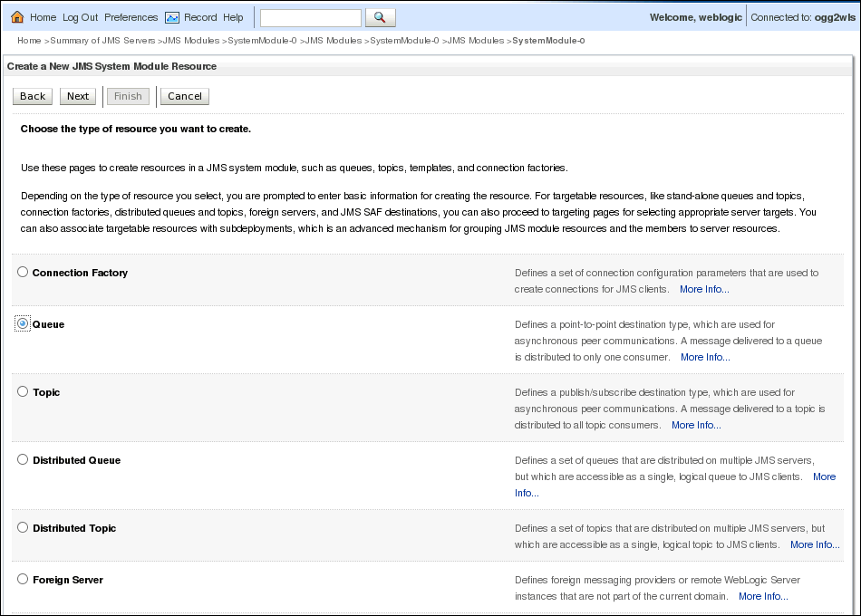This screenshot has width=861, height=616.
Task: Go to Home in the breadcrumb
Action: coord(29,41)
